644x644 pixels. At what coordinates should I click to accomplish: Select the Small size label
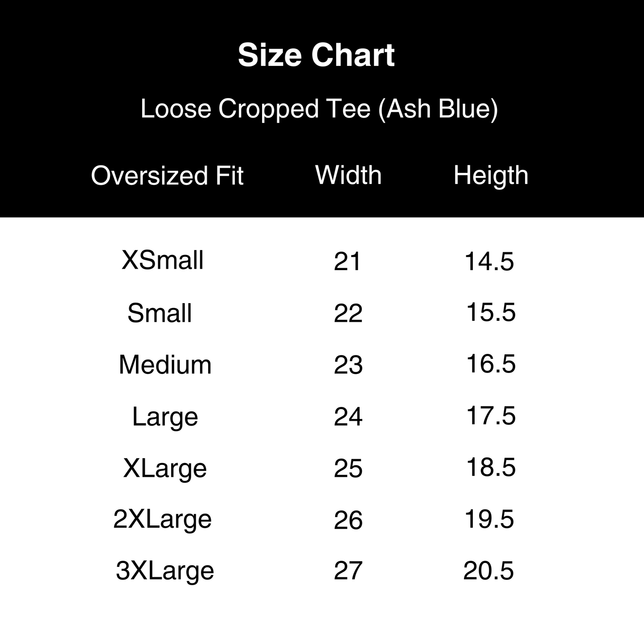coord(160,313)
